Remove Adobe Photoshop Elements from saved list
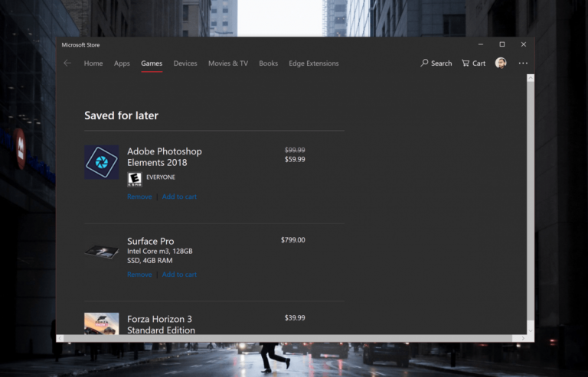 coord(139,197)
